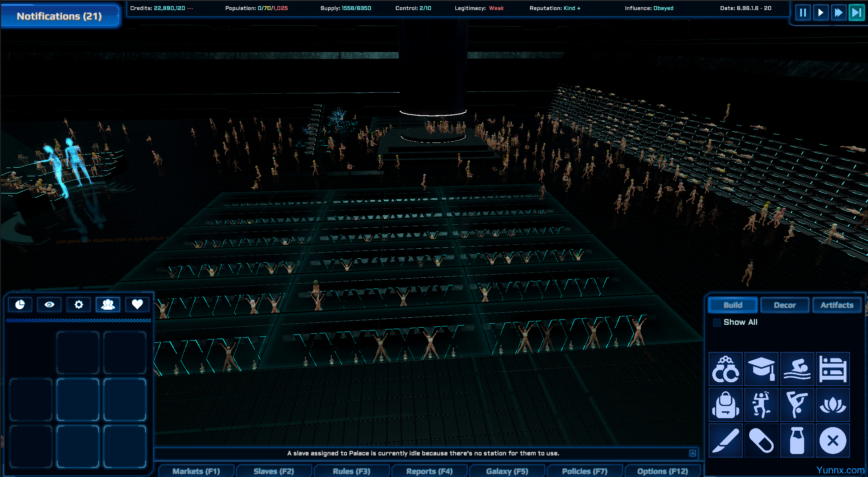
Task: Pause the game simulation
Action: pos(803,13)
